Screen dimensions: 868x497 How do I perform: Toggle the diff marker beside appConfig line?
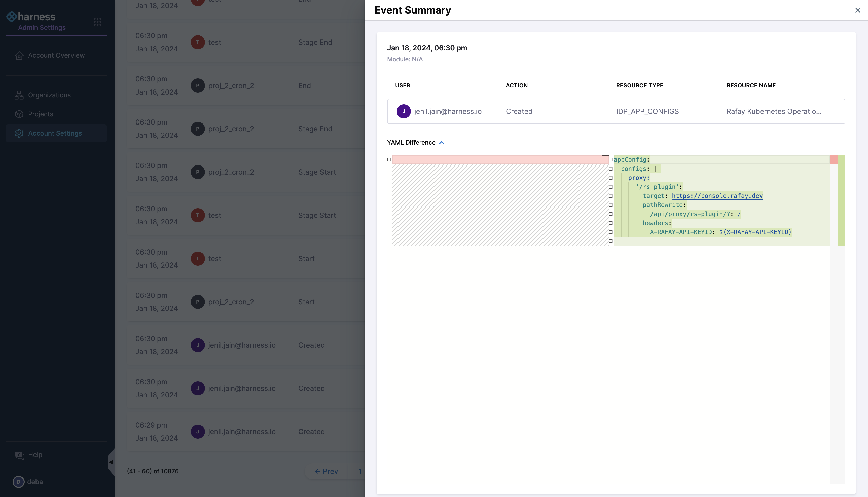tap(610, 160)
